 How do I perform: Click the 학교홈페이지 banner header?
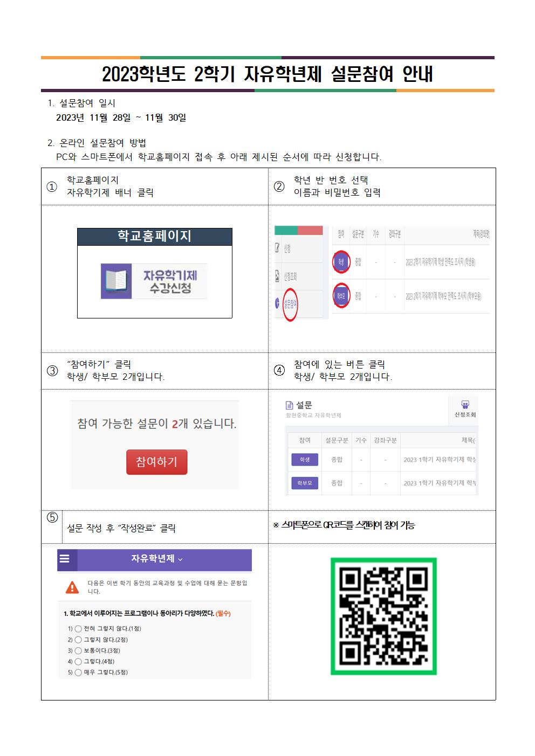tap(155, 237)
